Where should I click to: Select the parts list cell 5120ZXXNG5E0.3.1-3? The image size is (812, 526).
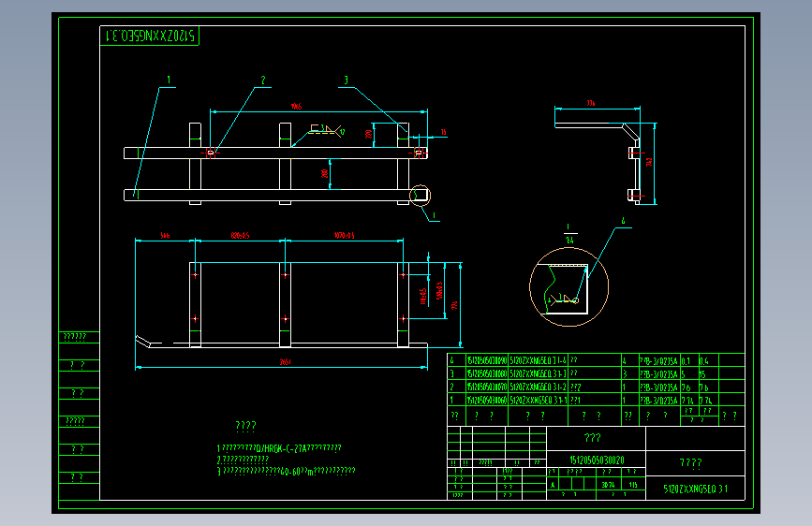coord(539,373)
